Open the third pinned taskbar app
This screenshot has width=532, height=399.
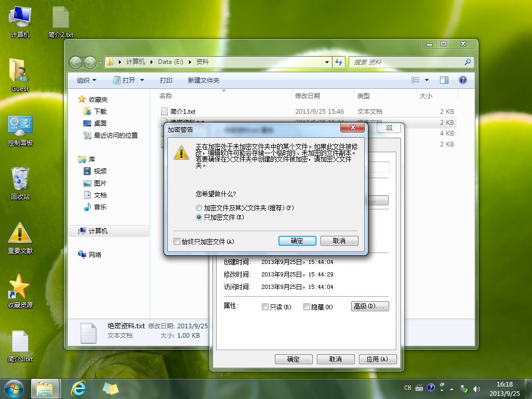(x=110, y=389)
